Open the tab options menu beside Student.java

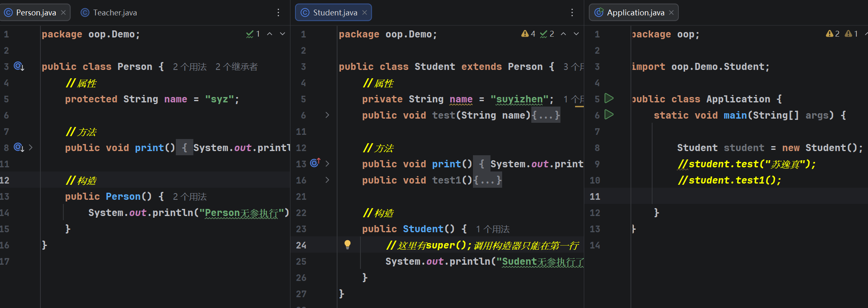(572, 12)
